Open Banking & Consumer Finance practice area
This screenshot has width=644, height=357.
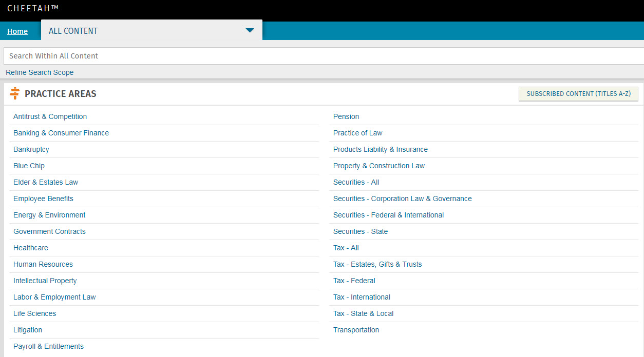pos(61,133)
